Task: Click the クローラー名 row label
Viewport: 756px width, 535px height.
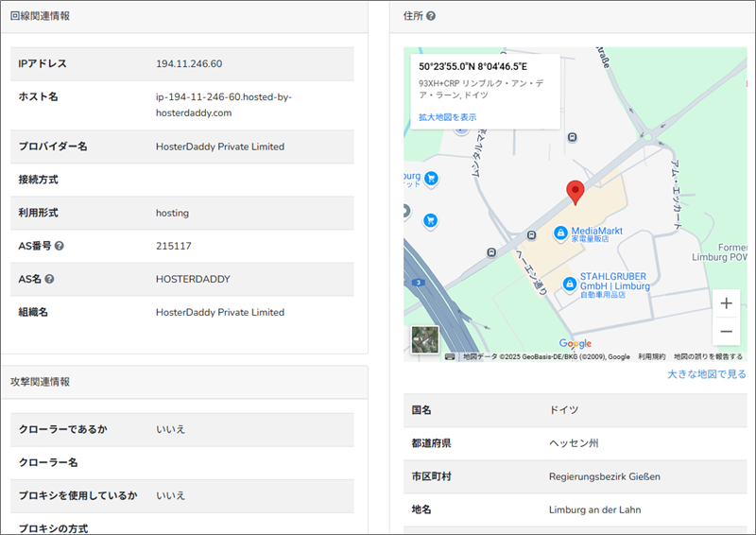Action: coord(48,462)
